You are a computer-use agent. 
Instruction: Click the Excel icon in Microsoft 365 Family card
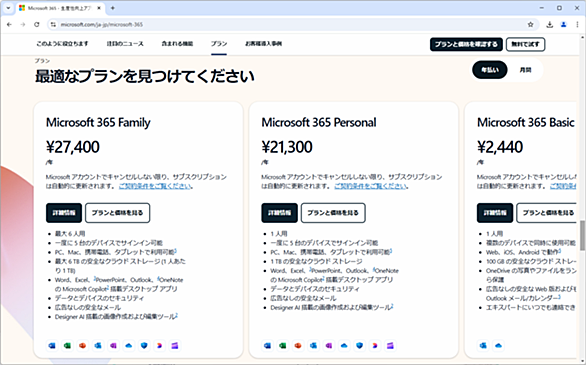click(x=68, y=346)
